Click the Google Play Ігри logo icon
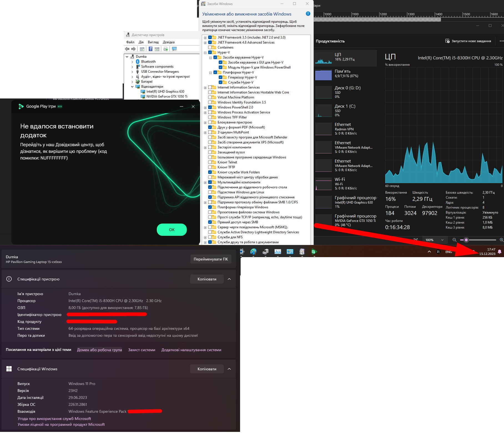The image size is (504, 433). 21,107
